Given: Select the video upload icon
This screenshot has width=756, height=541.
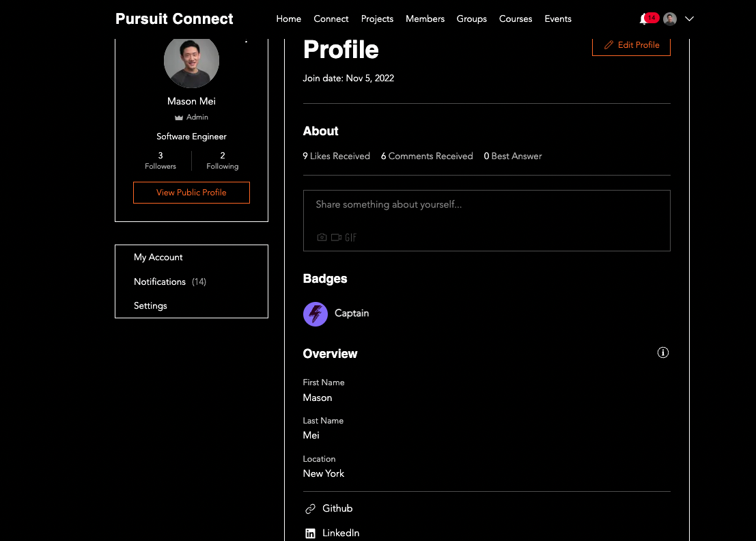Looking at the screenshot, I should [335, 237].
